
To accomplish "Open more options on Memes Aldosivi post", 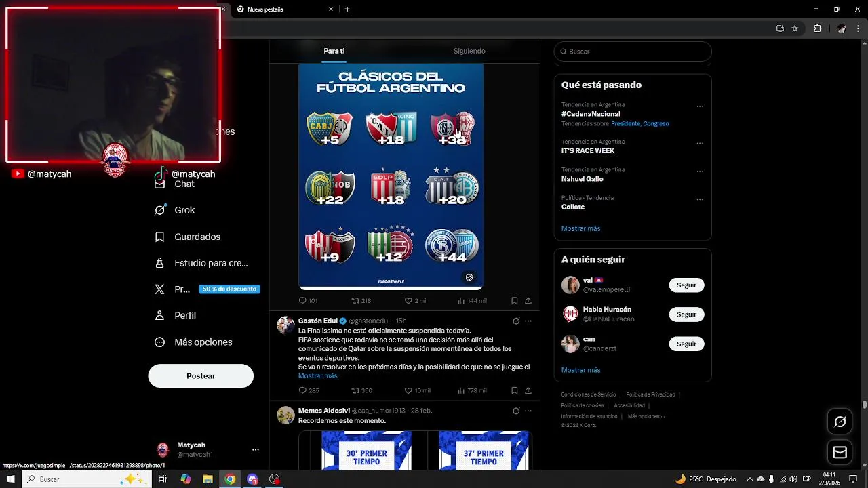I will [x=528, y=411].
